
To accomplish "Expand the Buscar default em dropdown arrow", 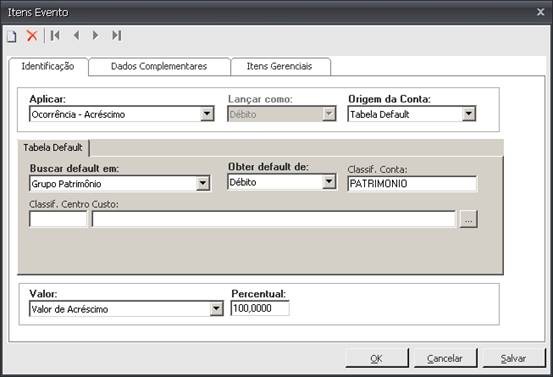I will (x=203, y=183).
